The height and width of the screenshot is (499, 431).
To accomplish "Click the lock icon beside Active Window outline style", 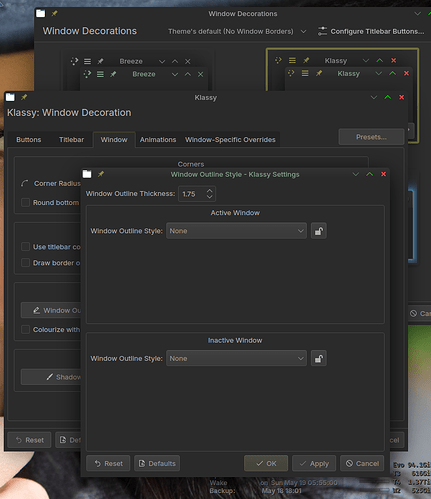I will click(x=319, y=231).
